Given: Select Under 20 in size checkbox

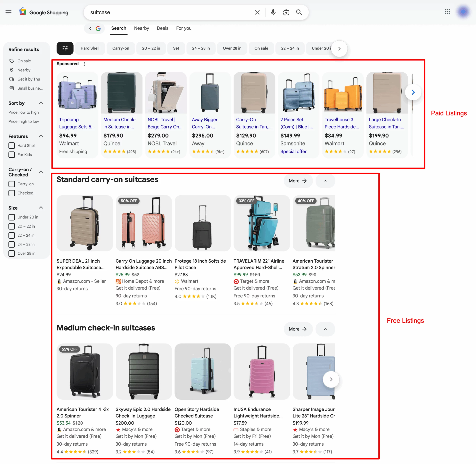Looking at the screenshot, I should pos(12,217).
